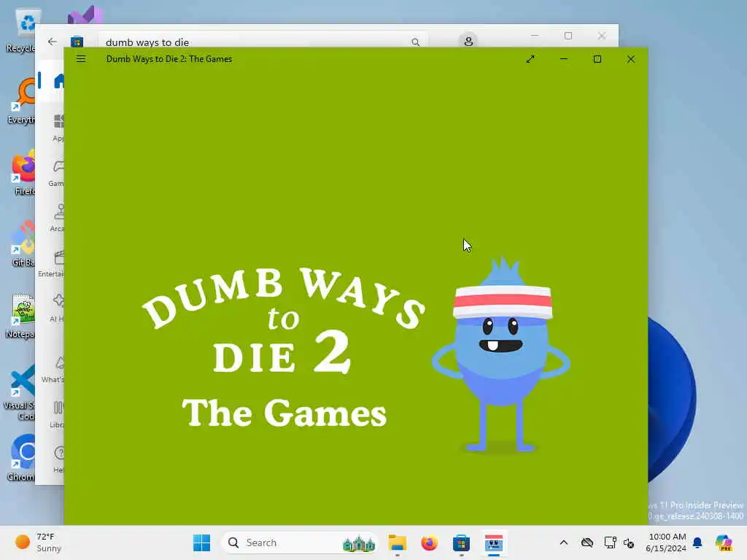Open the Windows Start menu

click(202, 542)
